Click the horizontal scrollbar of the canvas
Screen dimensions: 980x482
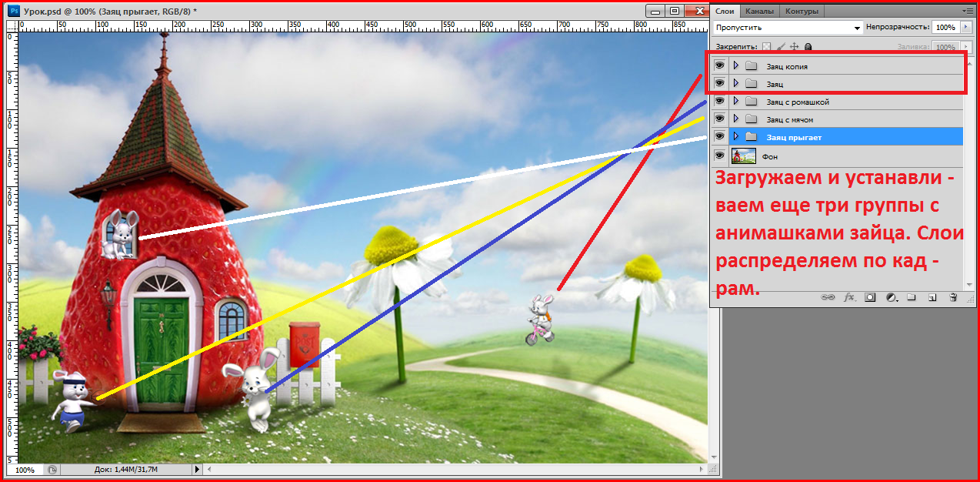coord(457,469)
